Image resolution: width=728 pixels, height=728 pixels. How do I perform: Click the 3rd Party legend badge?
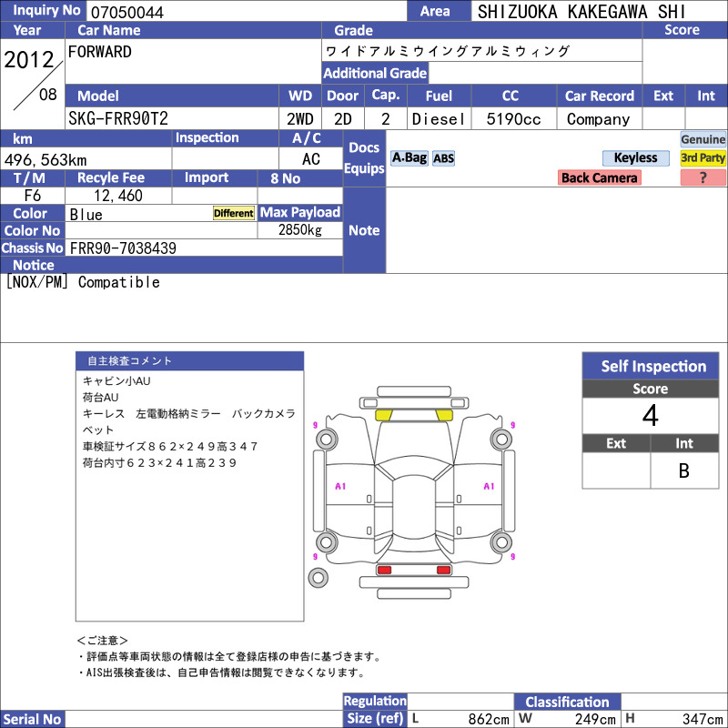(x=703, y=157)
